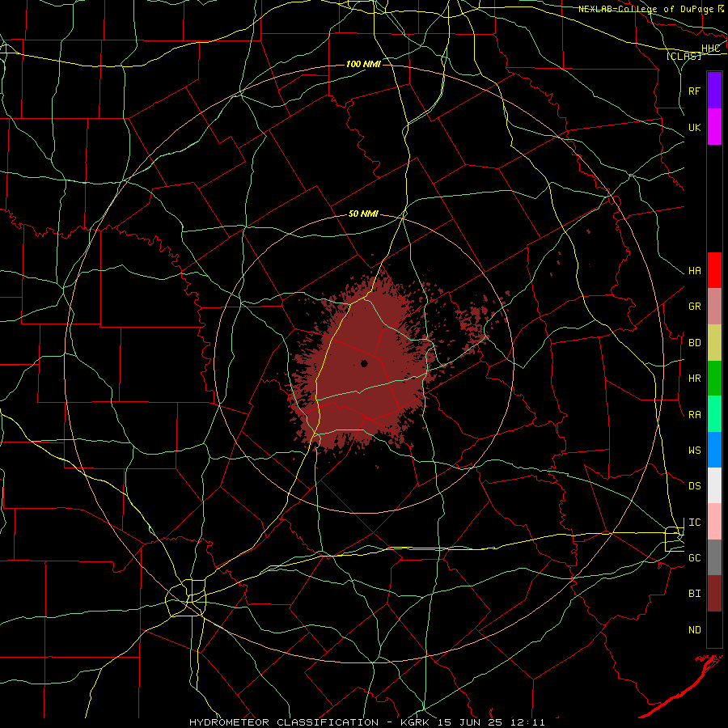Click the "WS" legend label
Viewport: 728px width, 728px height.
[x=694, y=451]
